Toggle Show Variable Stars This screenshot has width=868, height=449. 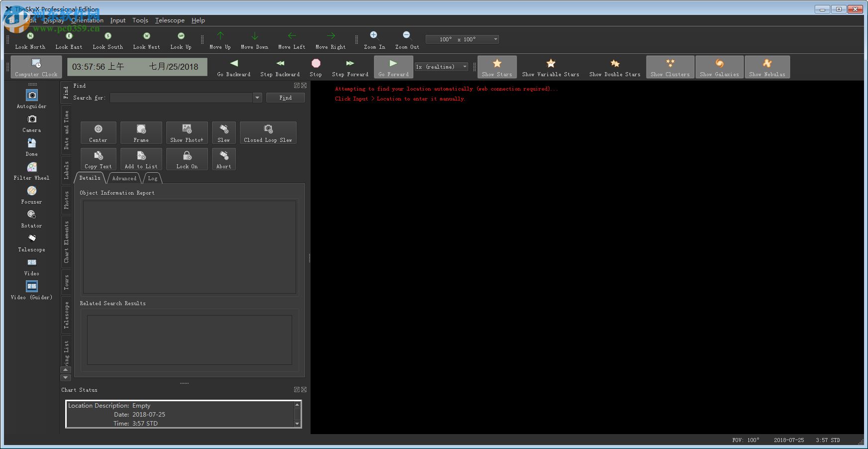point(550,67)
